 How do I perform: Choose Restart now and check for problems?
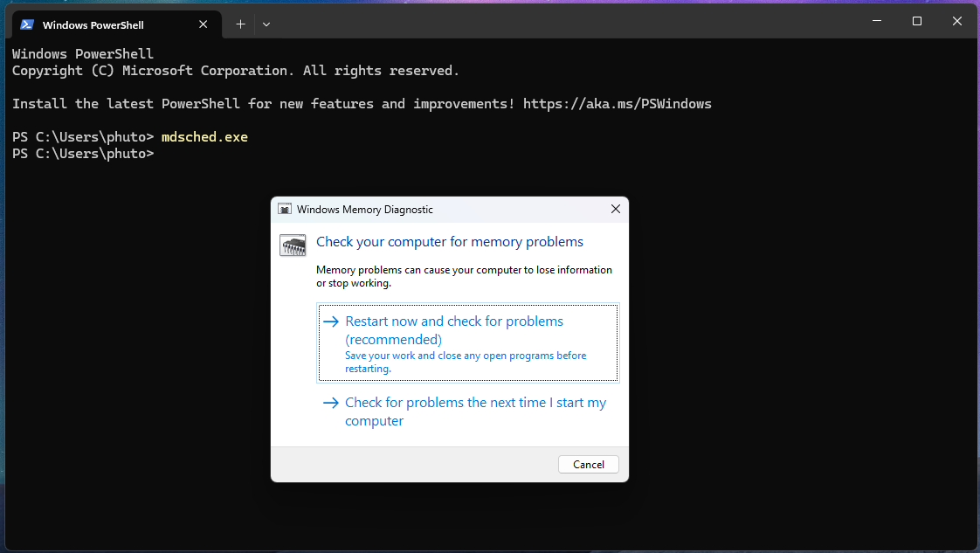pos(454,330)
